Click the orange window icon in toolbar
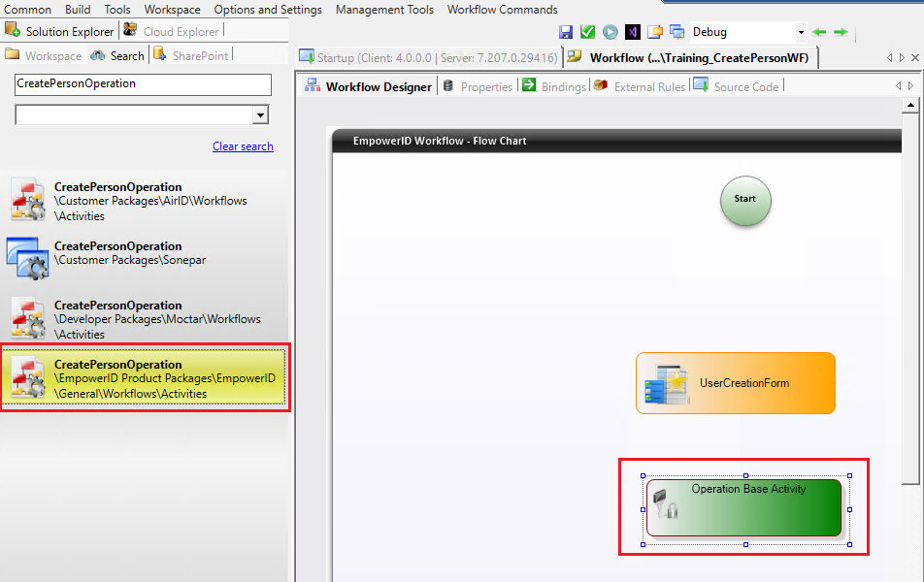This screenshot has width=924, height=582. tap(655, 32)
